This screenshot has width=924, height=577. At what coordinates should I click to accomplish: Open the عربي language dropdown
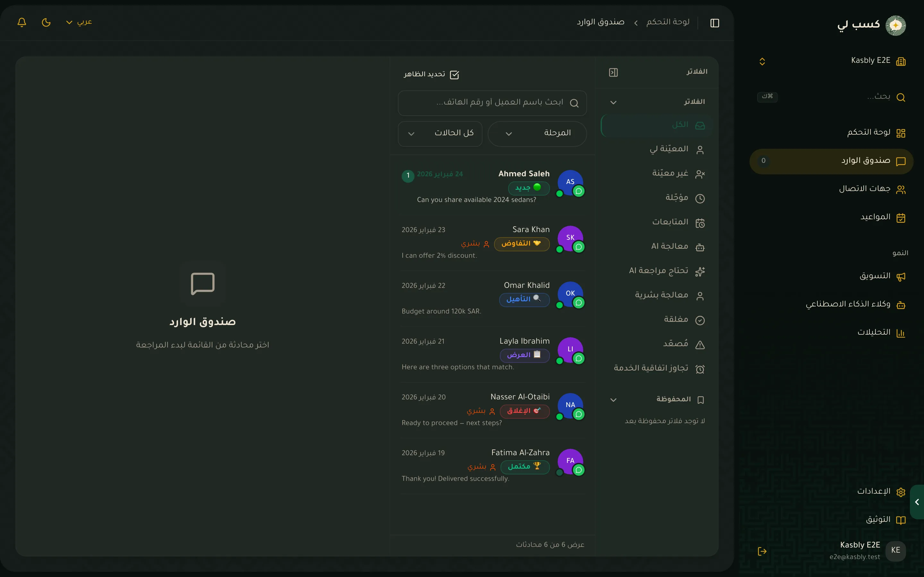[79, 22]
